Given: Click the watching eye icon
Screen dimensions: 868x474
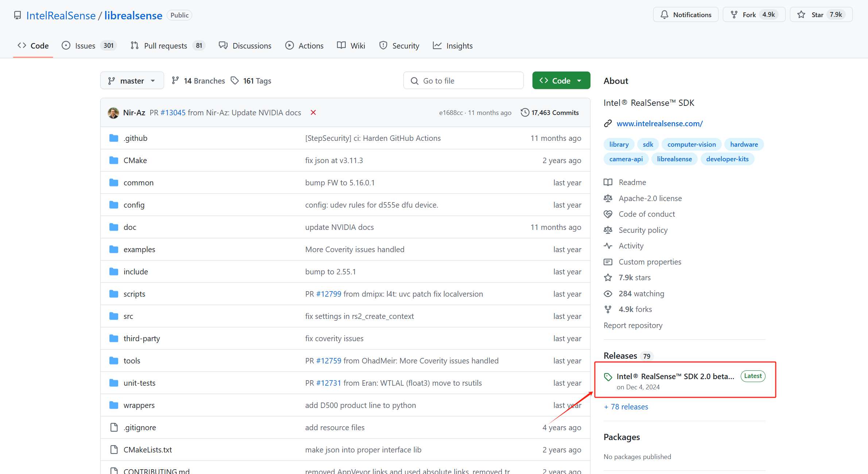Looking at the screenshot, I should [608, 293].
